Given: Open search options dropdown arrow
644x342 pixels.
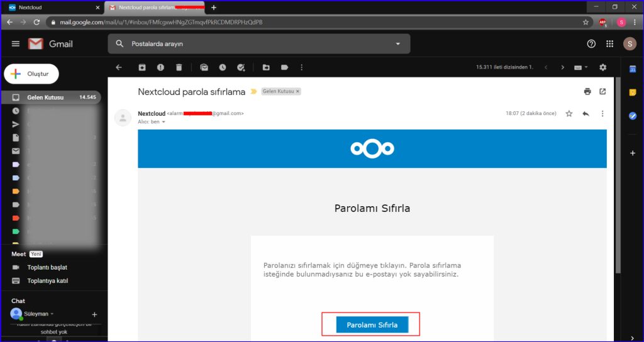Looking at the screenshot, I should 397,44.
